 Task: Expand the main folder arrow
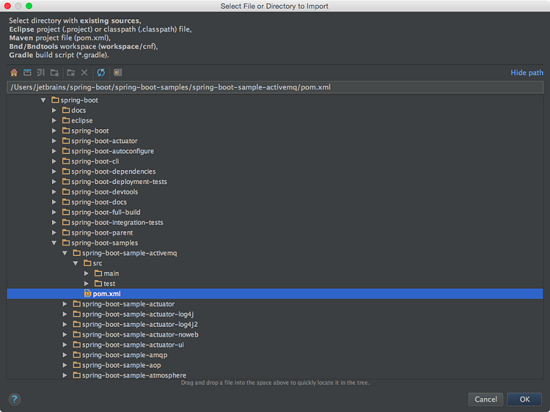coord(86,273)
